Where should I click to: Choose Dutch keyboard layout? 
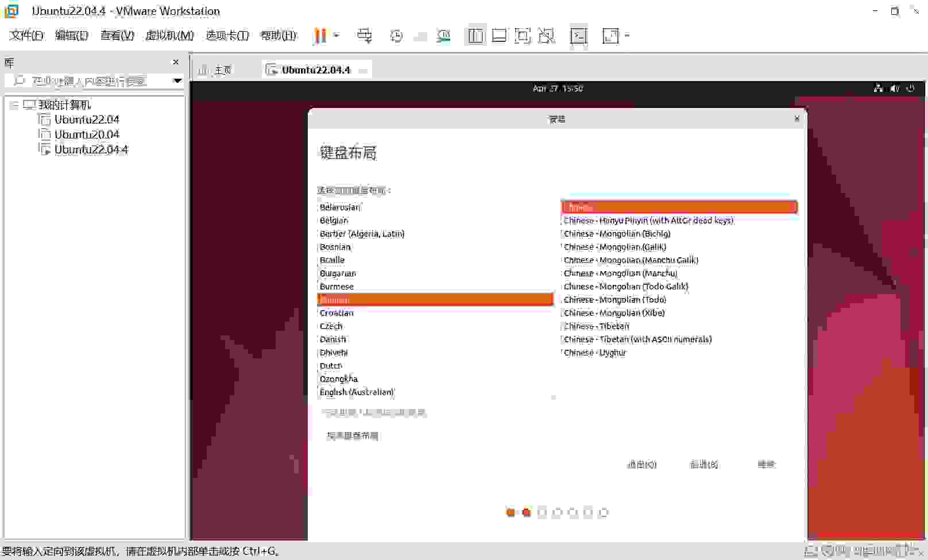435,366
